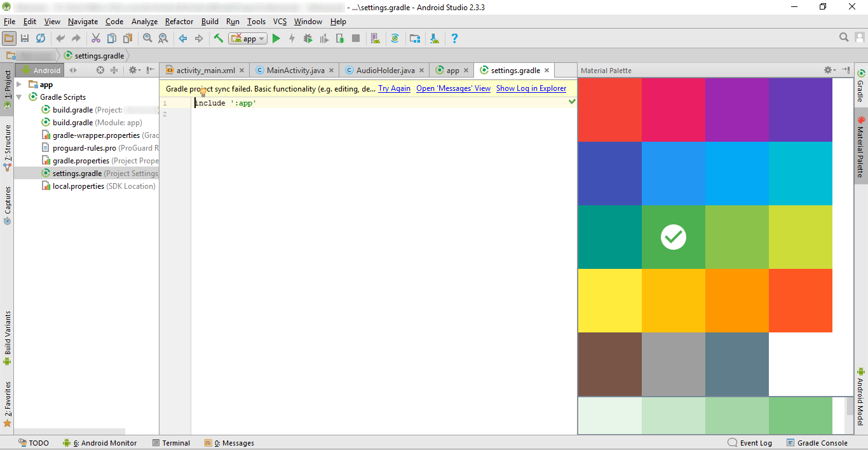The width and height of the screenshot is (868, 450).
Task: Click Scroll from Source target icon in Project panel
Action: [x=100, y=70]
